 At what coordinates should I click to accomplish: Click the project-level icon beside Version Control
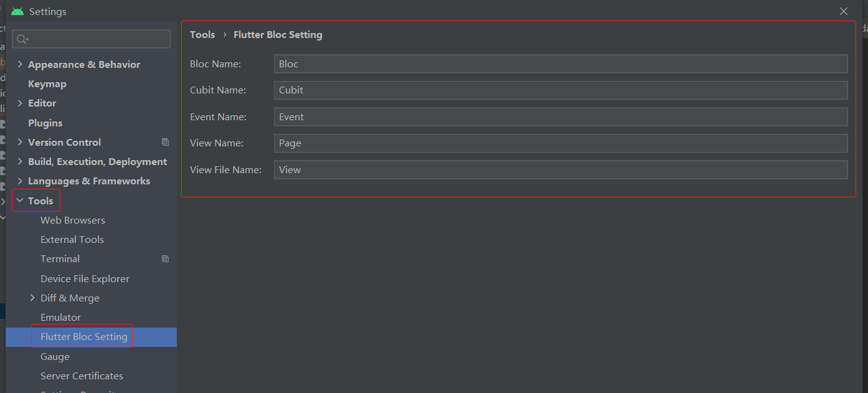[x=165, y=142]
